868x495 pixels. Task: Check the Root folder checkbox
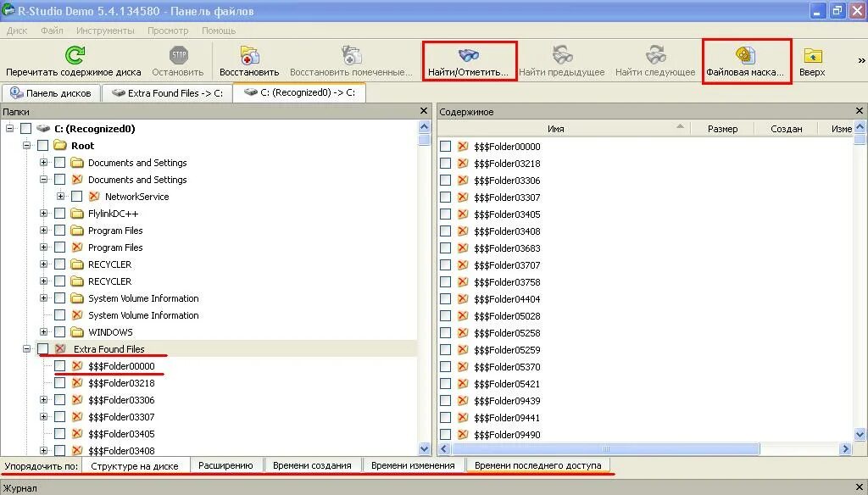point(42,146)
